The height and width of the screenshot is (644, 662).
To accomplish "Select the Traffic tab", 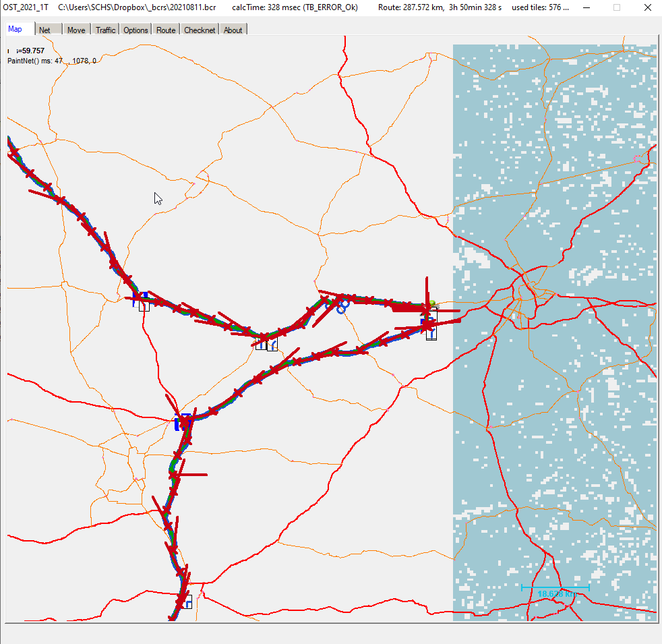I will pos(105,30).
